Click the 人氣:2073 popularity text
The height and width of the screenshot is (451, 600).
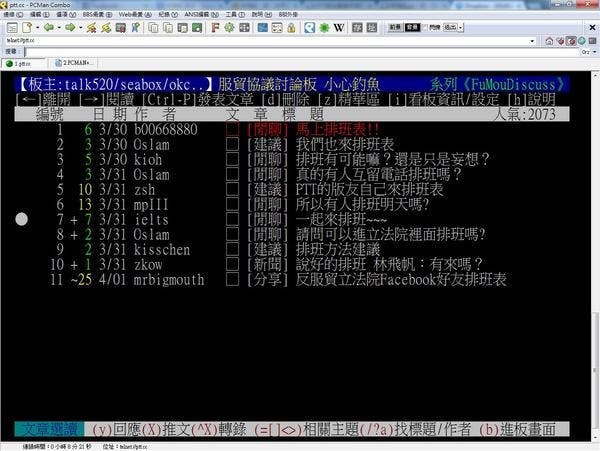[x=524, y=114]
